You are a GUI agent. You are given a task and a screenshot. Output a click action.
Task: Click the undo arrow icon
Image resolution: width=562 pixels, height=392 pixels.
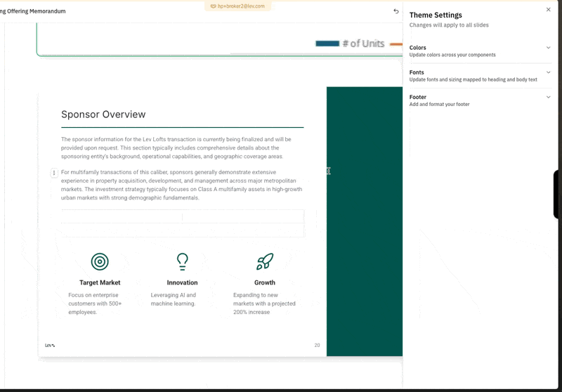(396, 11)
